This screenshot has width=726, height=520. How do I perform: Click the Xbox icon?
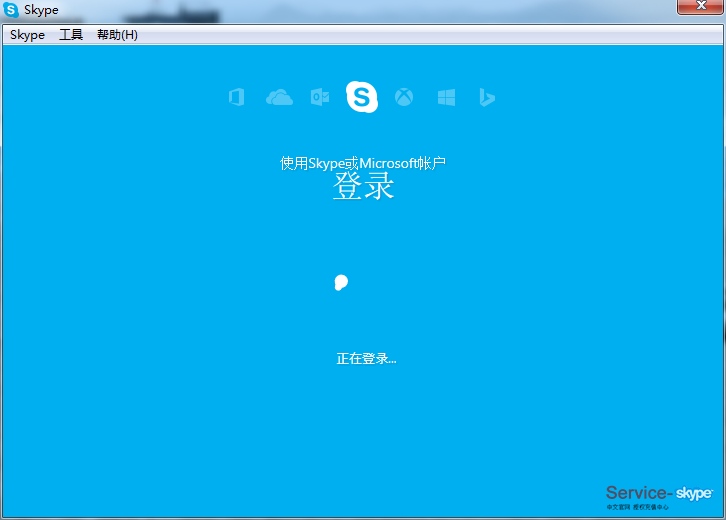coord(404,97)
